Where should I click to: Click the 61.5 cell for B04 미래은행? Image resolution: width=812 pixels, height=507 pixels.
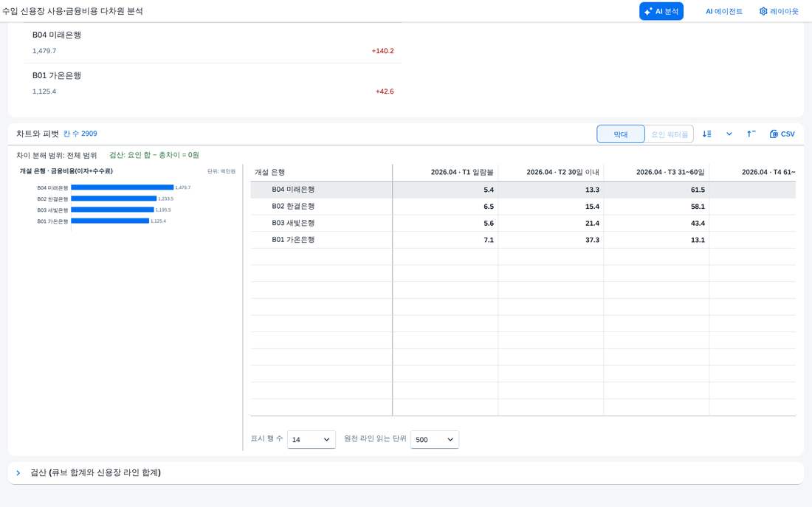tap(656, 190)
